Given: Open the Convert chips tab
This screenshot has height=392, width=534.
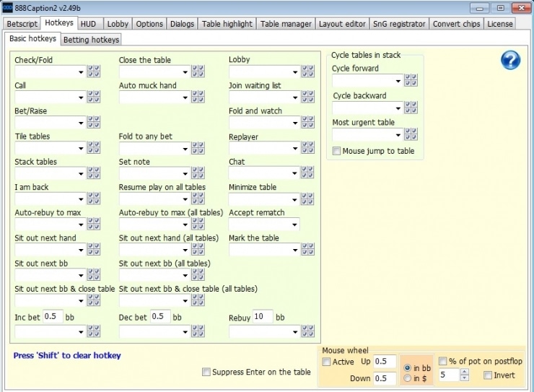Looking at the screenshot, I should pos(456,24).
